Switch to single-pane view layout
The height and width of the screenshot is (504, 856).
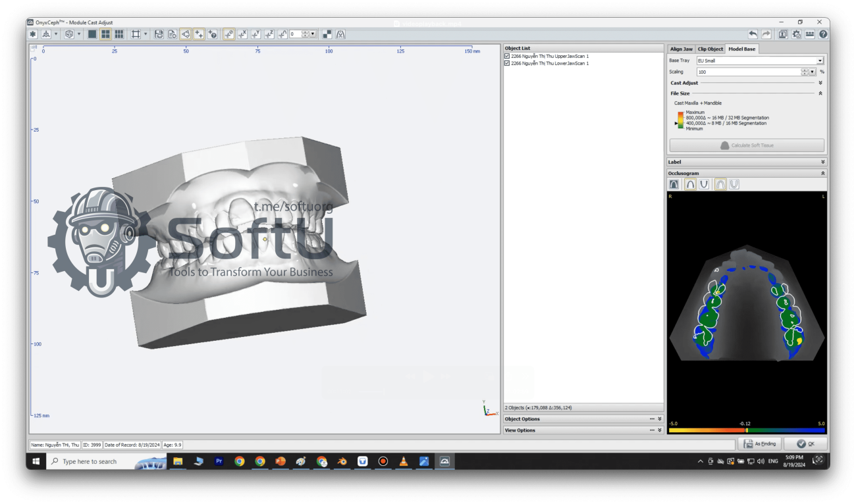(x=92, y=34)
